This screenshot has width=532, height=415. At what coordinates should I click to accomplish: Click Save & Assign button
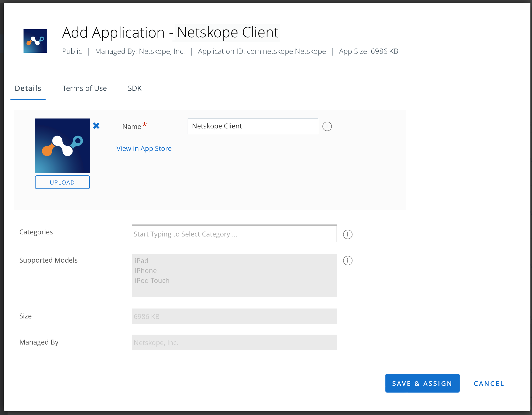(x=422, y=383)
